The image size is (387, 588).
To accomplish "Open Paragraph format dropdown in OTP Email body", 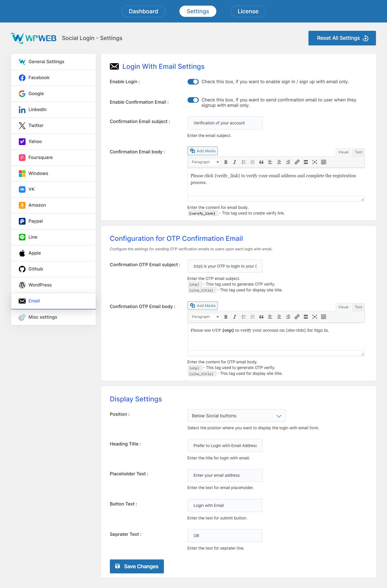I will [x=205, y=317].
